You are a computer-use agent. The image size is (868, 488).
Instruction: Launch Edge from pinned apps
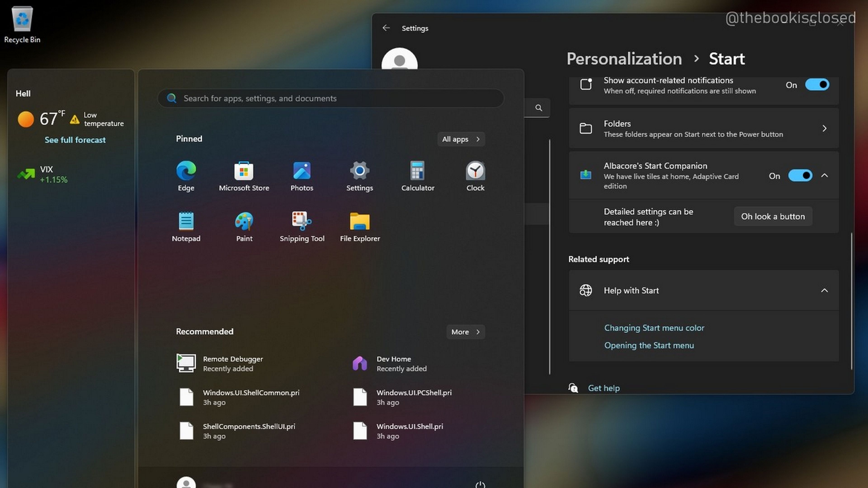(186, 176)
